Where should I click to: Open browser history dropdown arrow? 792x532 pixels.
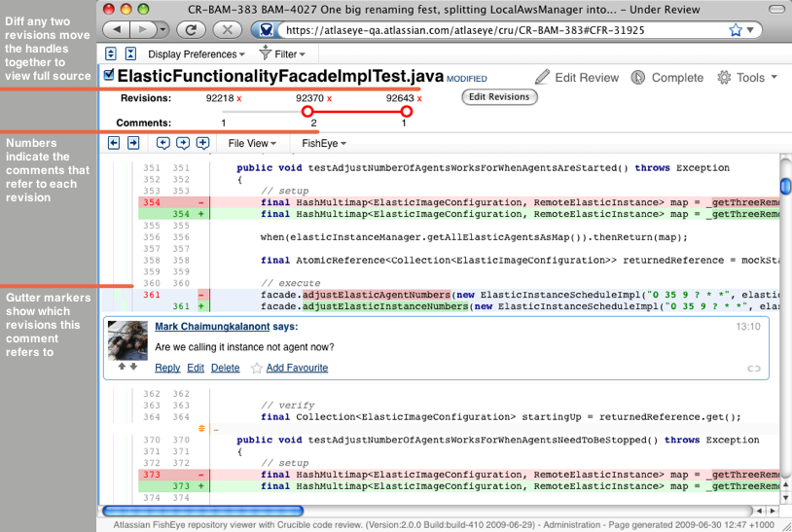coord(162,30)
